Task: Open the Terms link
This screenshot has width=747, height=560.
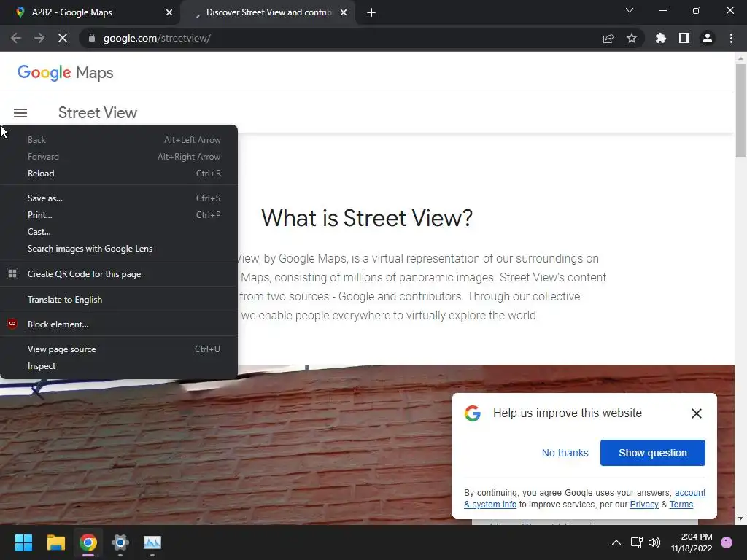Action: coord(681,505)
